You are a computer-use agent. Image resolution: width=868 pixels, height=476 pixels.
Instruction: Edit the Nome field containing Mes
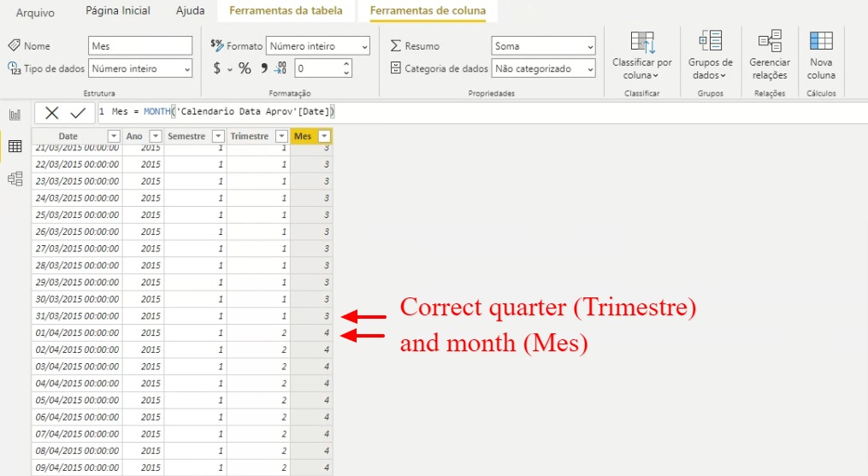pos(140,46)
